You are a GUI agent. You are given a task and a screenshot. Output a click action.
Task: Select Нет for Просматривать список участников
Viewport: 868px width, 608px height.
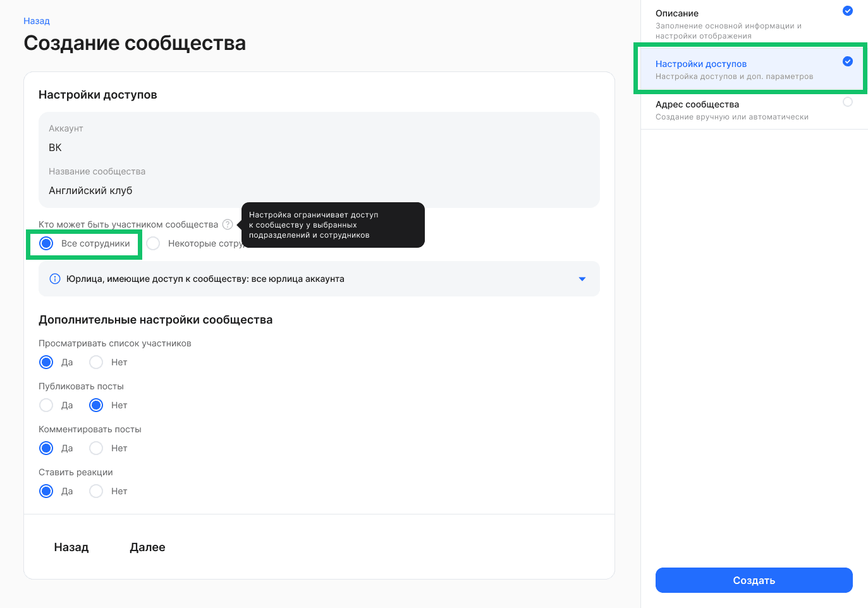pos(96,362)
